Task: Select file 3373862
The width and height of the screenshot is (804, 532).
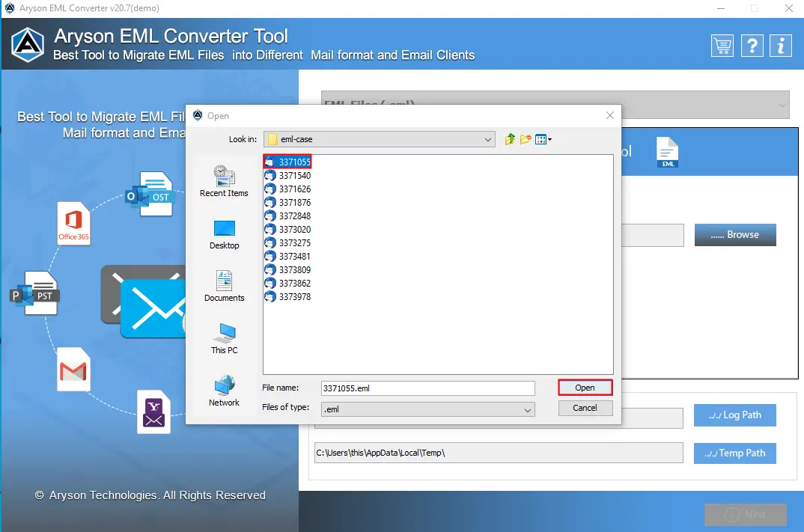Action: 287,284
